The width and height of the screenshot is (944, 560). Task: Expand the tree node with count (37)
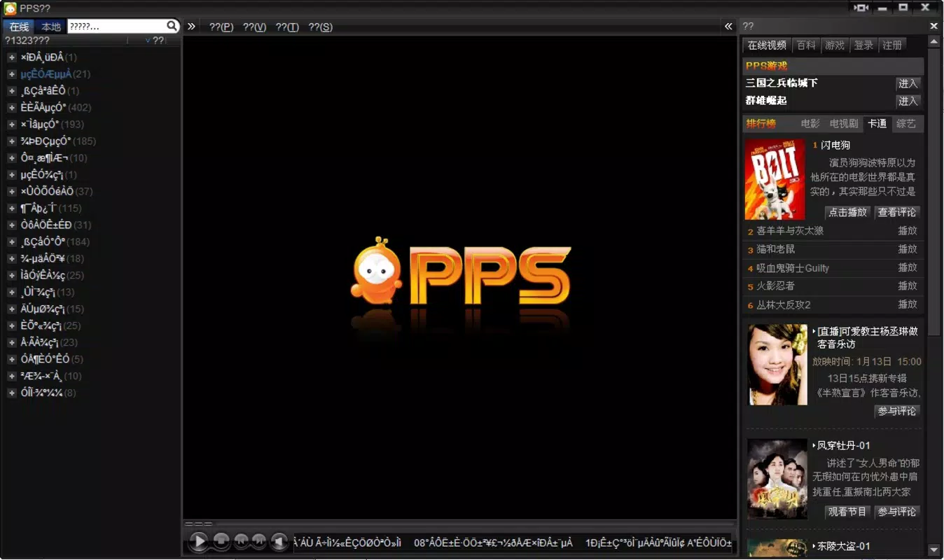pyautogui.click(x=12, y=192)
